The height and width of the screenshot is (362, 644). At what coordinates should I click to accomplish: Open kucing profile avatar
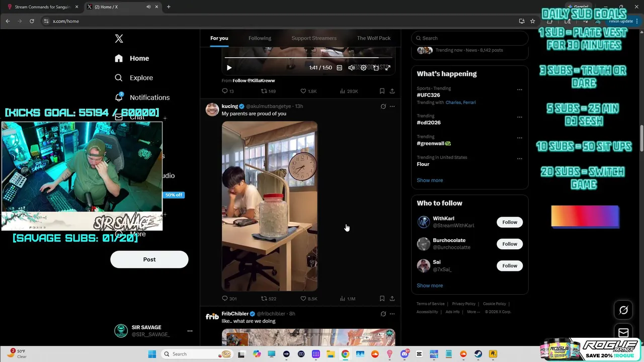coord(212,109)
